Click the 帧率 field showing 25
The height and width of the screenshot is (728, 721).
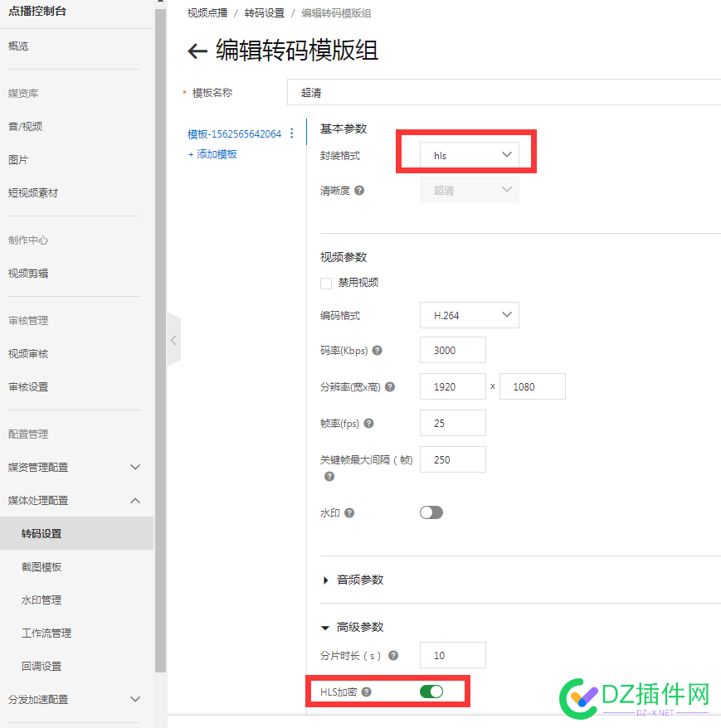click(x=453, y=423)
